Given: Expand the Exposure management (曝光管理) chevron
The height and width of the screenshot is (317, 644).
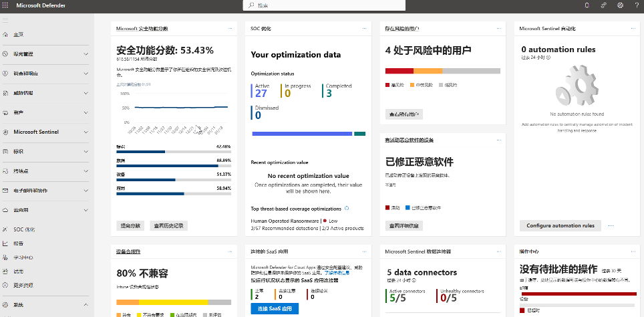Looking at the screenshot, I should (86, 54).
